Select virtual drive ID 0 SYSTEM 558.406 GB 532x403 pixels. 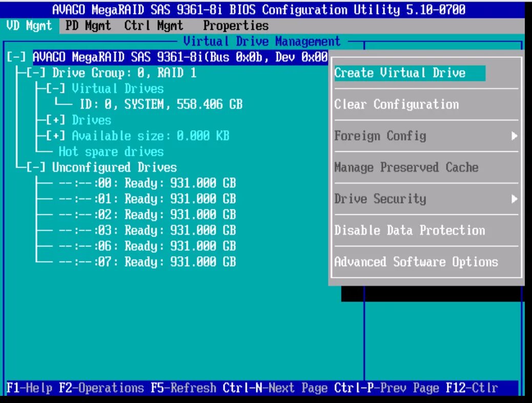point(161,104)
